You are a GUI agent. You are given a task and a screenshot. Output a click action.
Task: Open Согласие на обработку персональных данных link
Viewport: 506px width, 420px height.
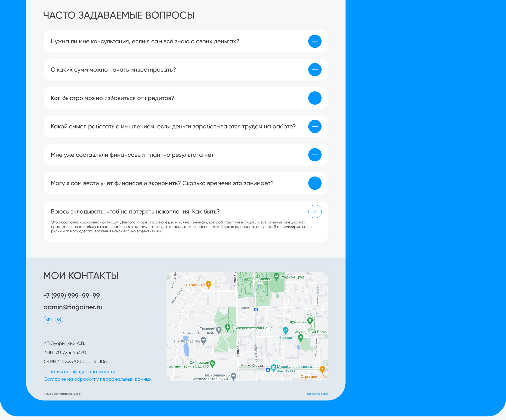click(x=97, y=379)
